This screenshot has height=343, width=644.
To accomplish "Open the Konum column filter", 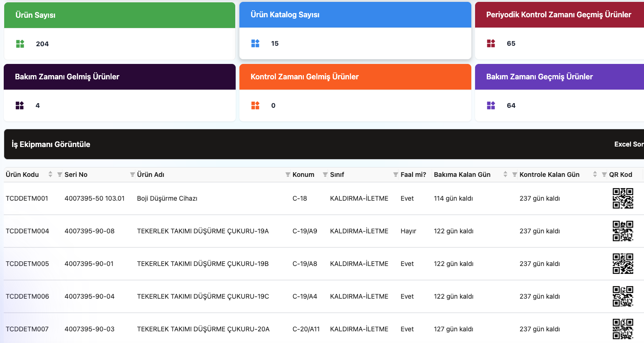I will [325, 175].
